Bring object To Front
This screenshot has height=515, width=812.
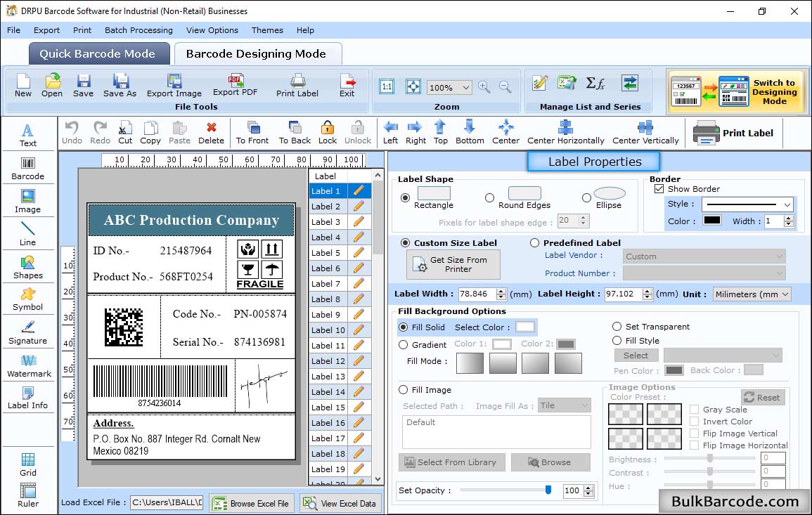[x=252, y=133]
